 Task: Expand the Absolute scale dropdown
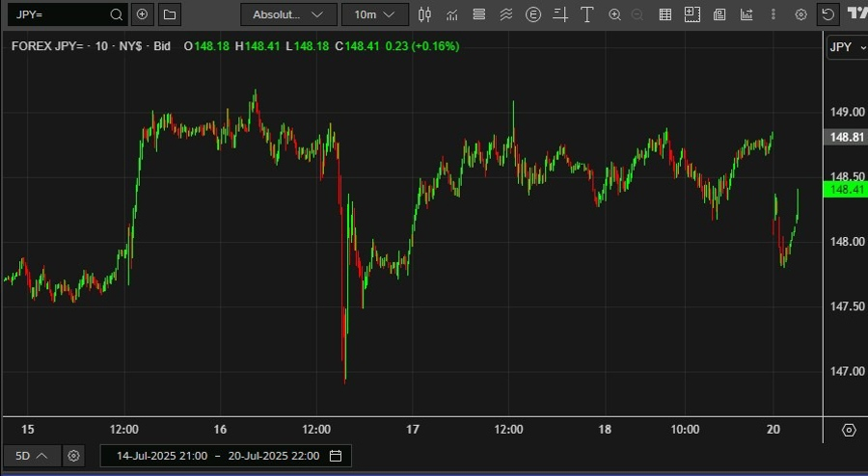click(289, 14)
